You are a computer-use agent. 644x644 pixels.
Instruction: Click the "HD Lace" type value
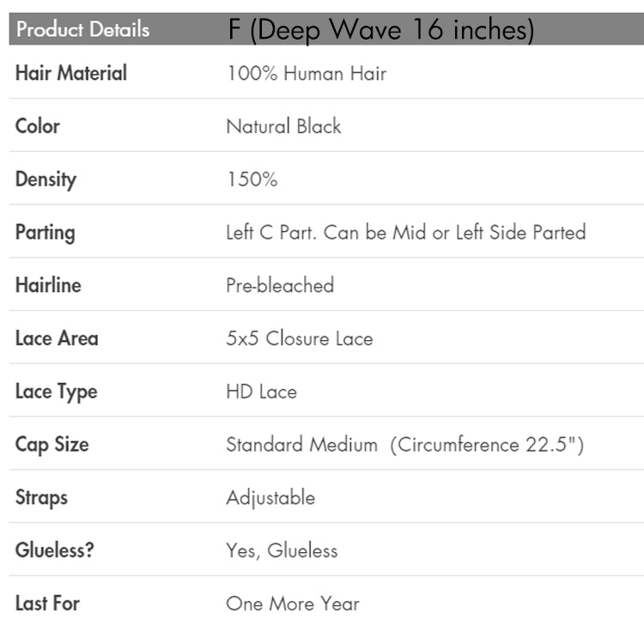tap(261, 392)
